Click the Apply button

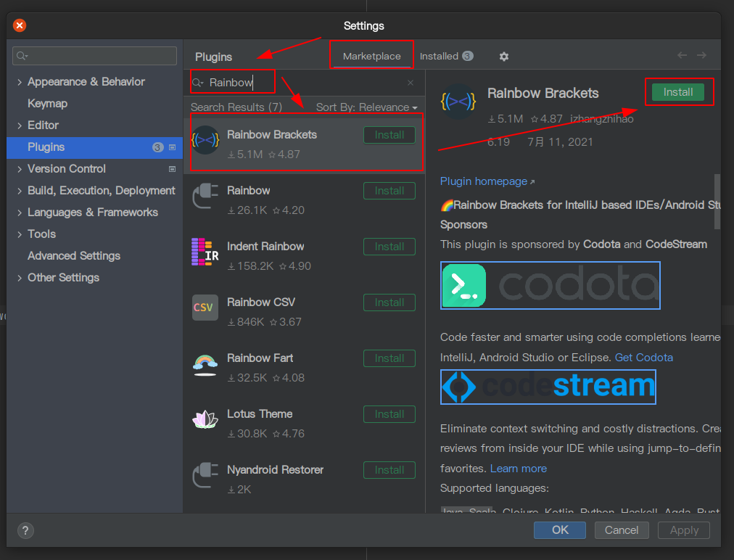click(x=684, y=530)
